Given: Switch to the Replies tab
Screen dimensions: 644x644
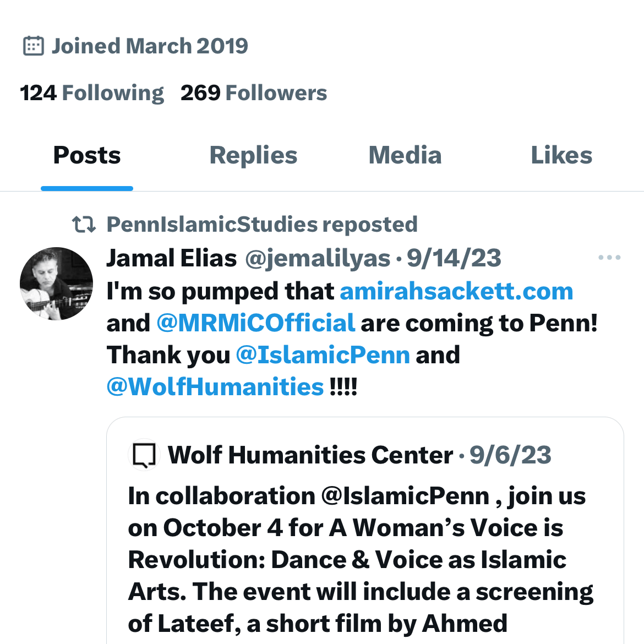Looking at the screenshot, I should [x=253, y=156].
